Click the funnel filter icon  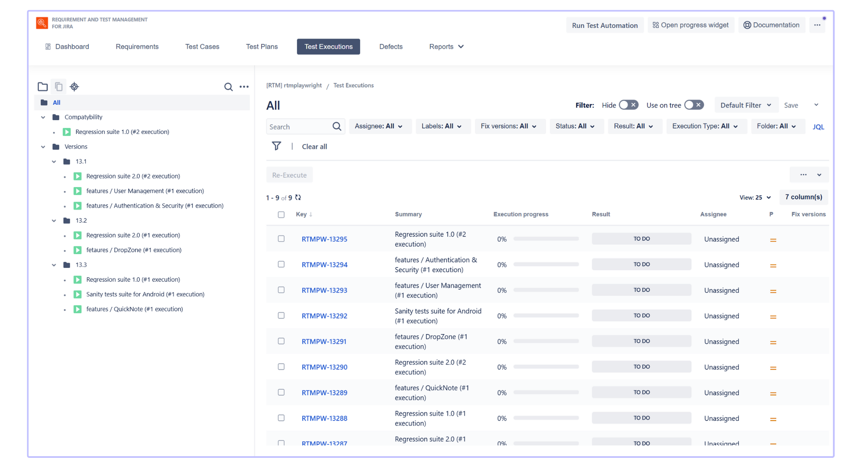pyautogui.click(x=276, y=146)
